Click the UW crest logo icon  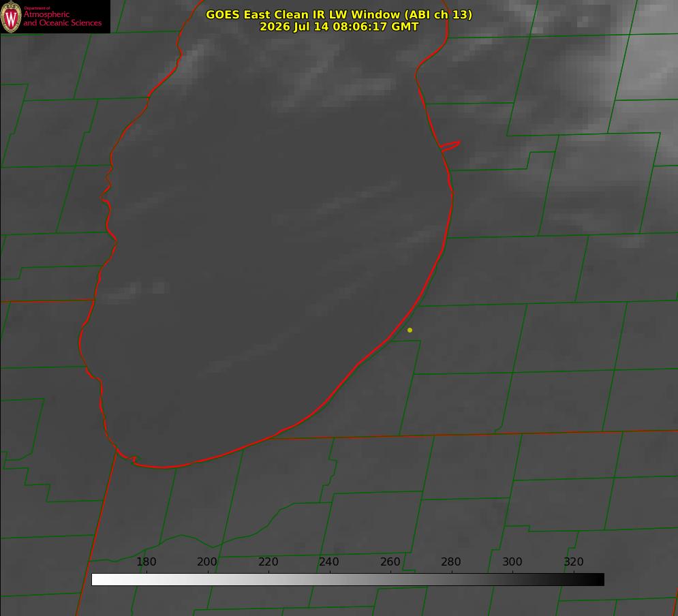[x=11, y=16]
